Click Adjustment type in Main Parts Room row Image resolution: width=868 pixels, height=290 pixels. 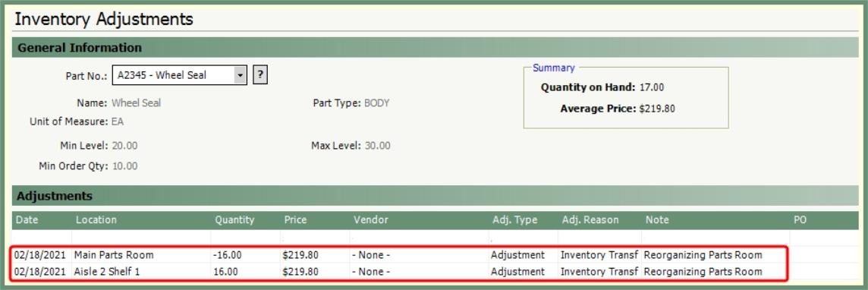pos(517,255)
